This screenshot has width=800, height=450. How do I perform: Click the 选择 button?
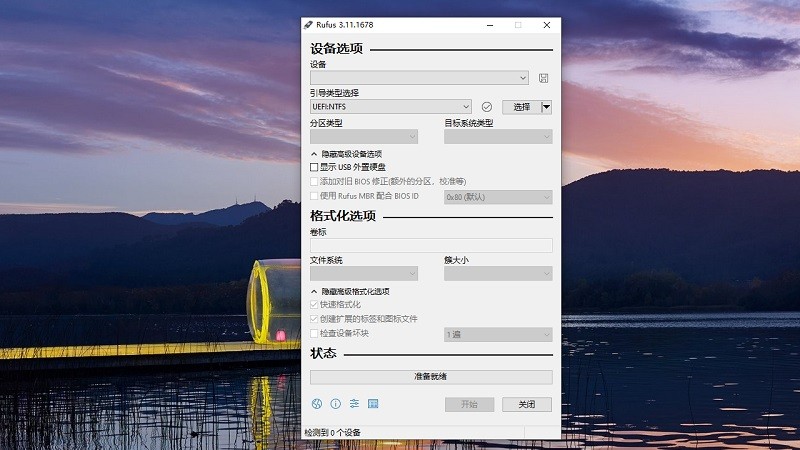point(521,107)
